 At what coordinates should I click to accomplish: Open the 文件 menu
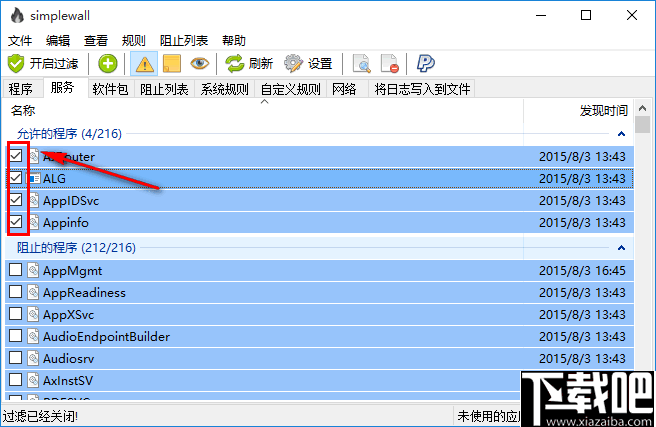[x=20, y=41]
